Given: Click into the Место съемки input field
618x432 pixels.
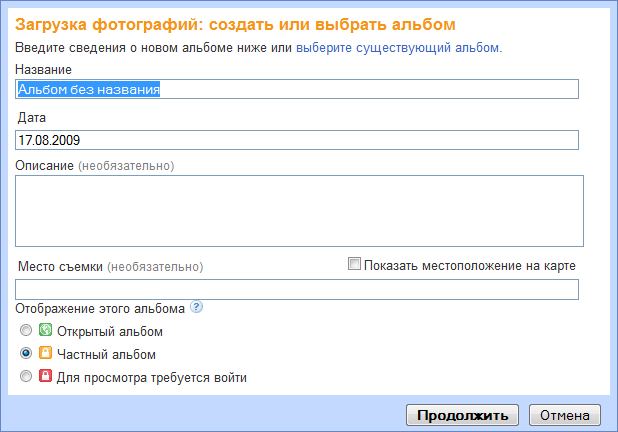Looking at the screenshot, I should [297, 289].
